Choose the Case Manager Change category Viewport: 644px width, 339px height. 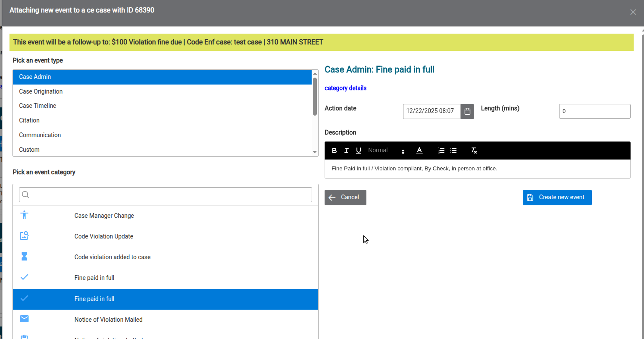[166, 216]
